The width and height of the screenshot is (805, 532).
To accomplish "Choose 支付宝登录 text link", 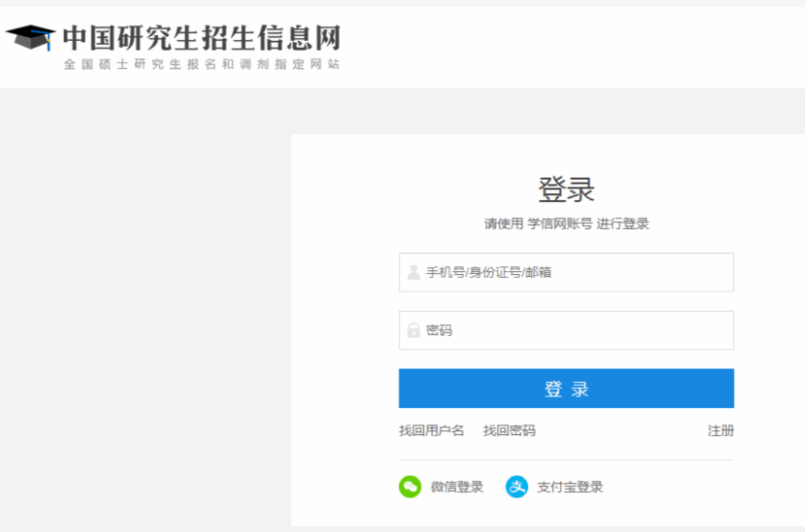I will [x=570, y=487].
